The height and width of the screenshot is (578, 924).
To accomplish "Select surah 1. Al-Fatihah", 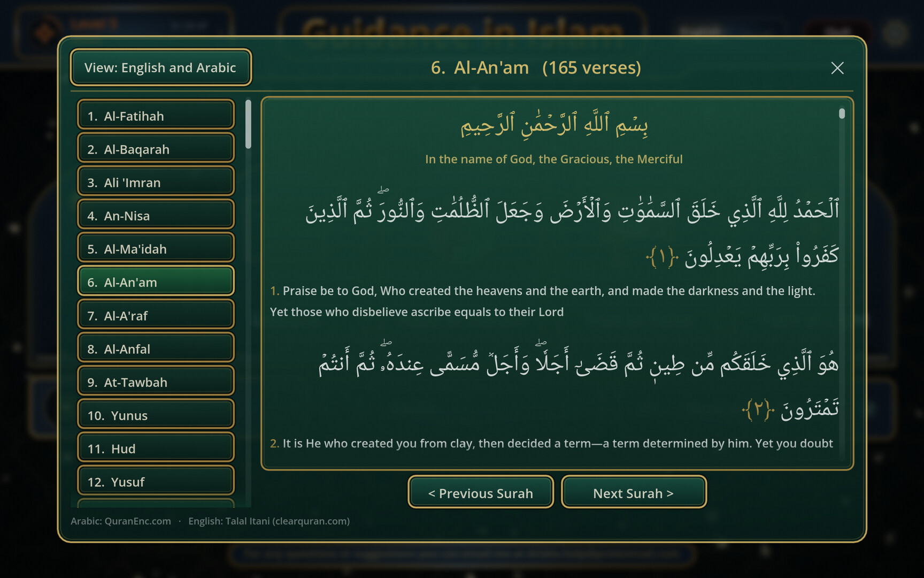I will (x=156, y=116).
